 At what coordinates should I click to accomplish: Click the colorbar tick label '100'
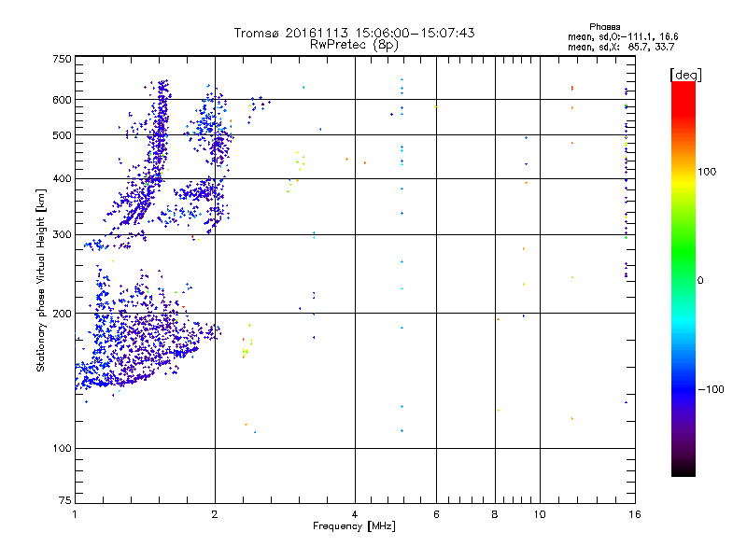tap(707, 172)
